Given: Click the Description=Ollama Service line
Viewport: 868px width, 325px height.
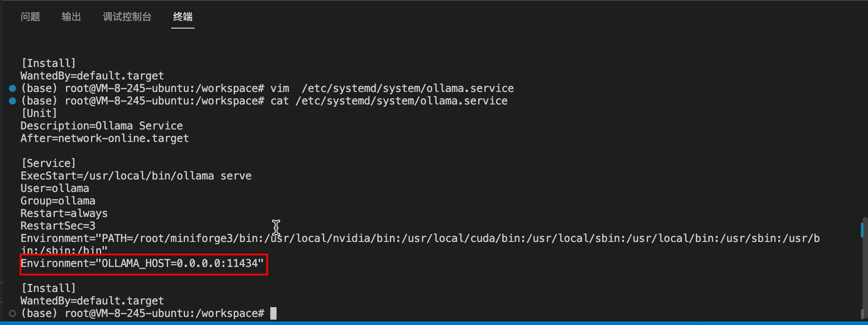Looking at the screenshot, I should pos(102,126).
